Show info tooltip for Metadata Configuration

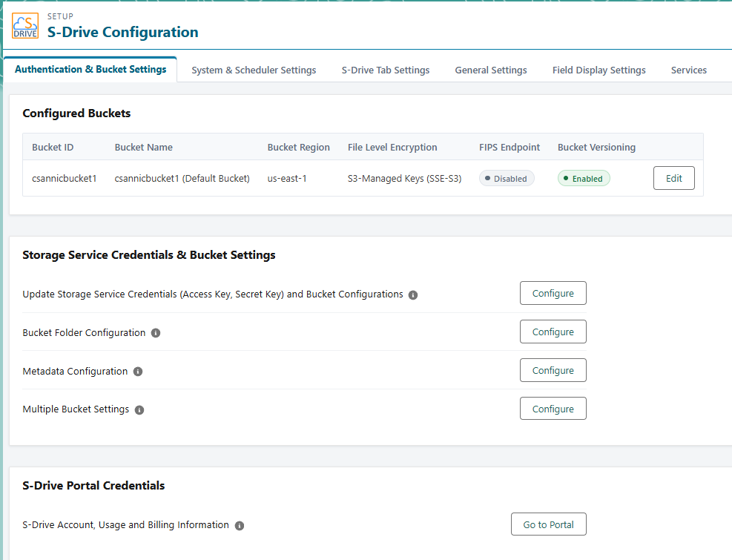coord(138,372)
